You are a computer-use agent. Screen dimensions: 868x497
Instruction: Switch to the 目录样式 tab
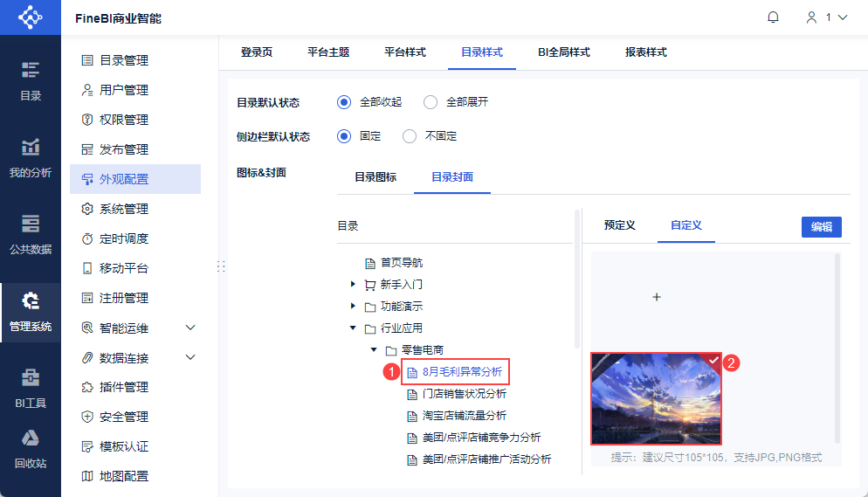click(482, 52)
